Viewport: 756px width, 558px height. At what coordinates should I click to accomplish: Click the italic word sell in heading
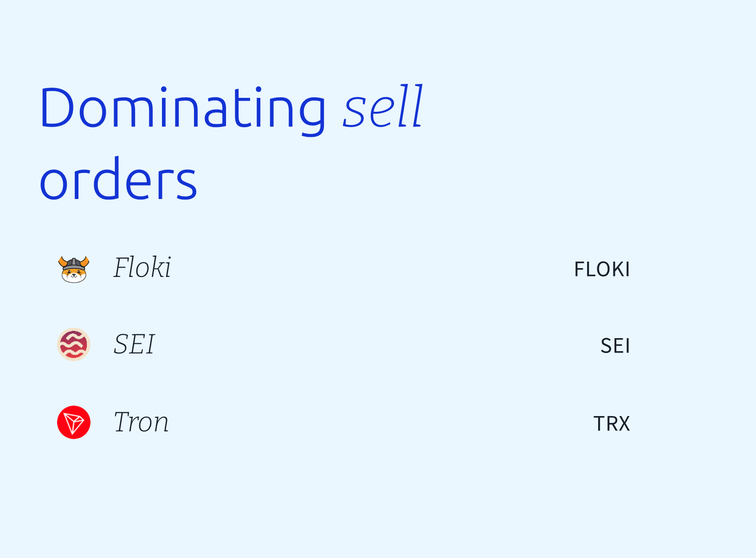[383, 107]
